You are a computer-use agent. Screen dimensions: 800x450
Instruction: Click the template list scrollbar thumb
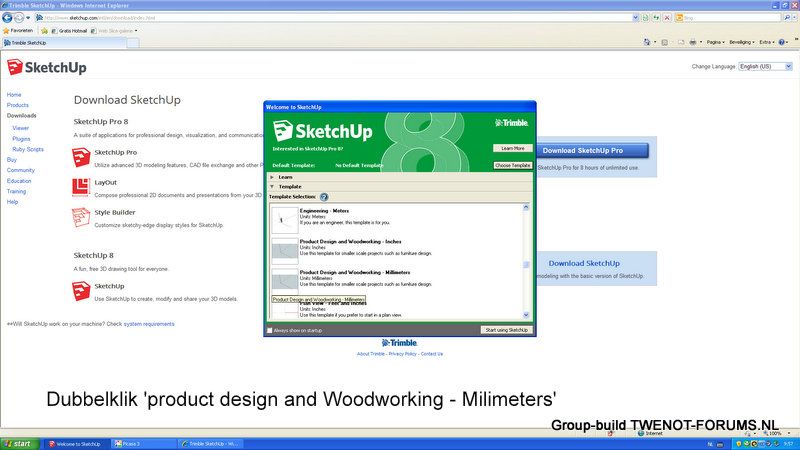coord(526,264)
